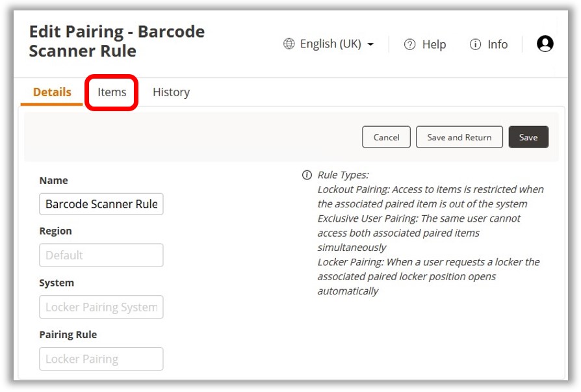The height and width of the screenshot is (392, 581).
Task: Click the globe language icon
Action: [289, 44]
